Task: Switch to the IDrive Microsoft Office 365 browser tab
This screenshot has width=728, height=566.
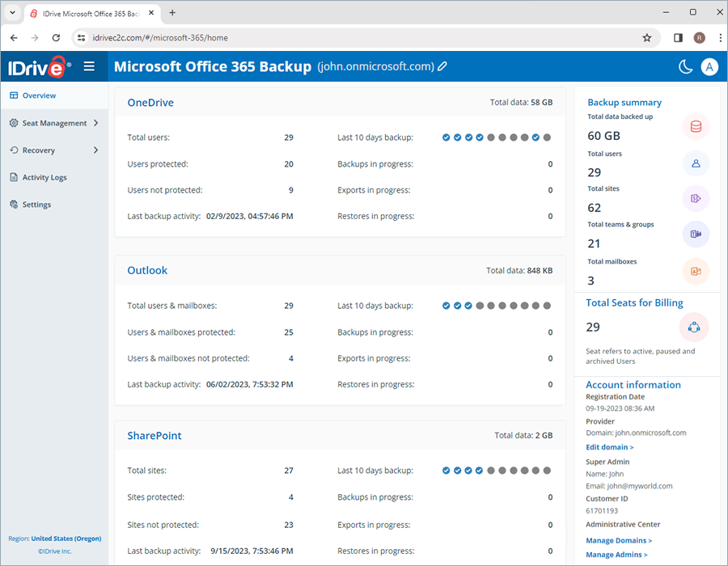Action: [x=89, y=13]
